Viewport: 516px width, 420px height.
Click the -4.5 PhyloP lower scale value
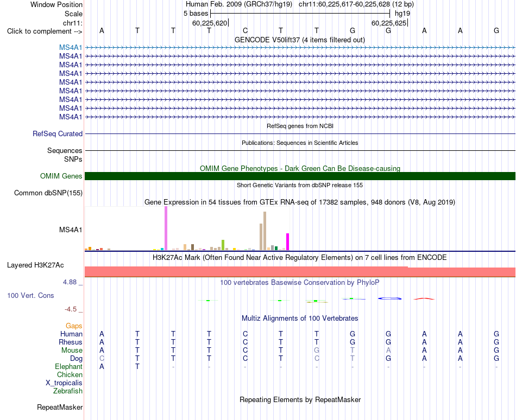coord(71,309)
